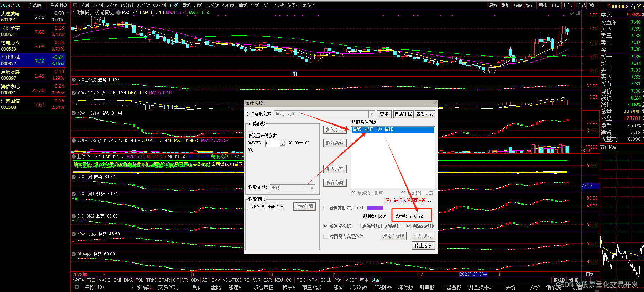The image size is (644, 292).
Task: Select 海信家电 000921 in stock list
Action: point(33,89)
